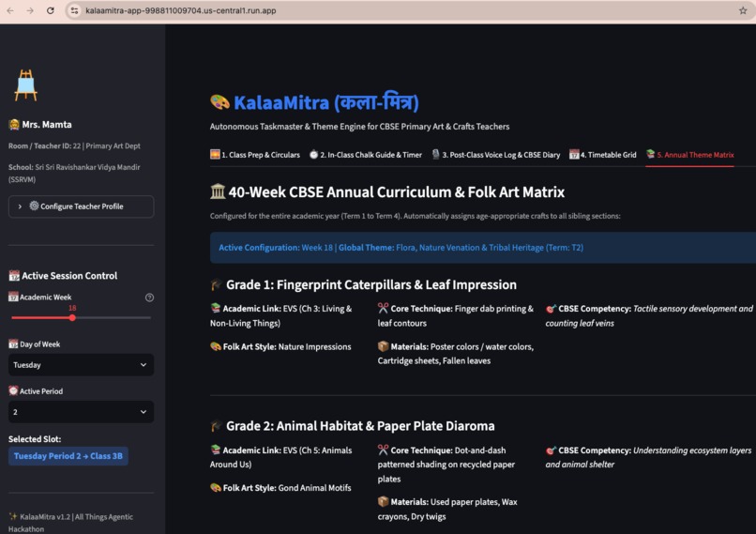Screen dimensions: 756x534
Task: Click the calendar icon beside Active Session Control
Action: (14, 276)
